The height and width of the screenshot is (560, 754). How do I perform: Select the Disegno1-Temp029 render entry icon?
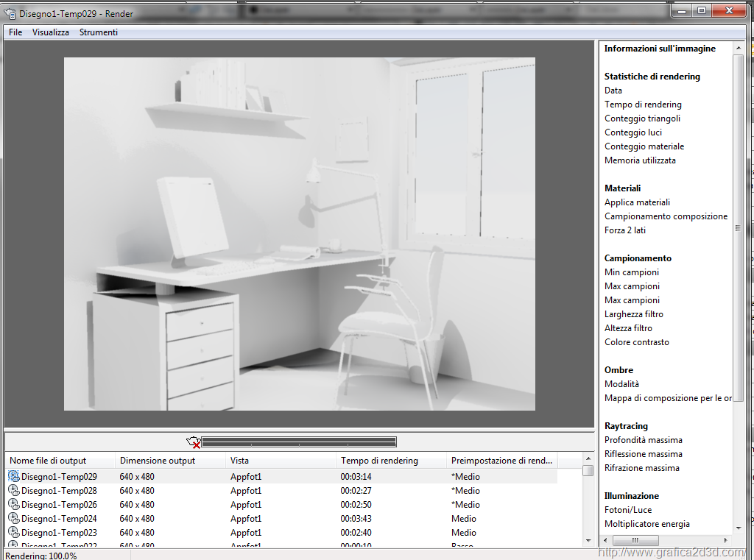coord(13,477)
